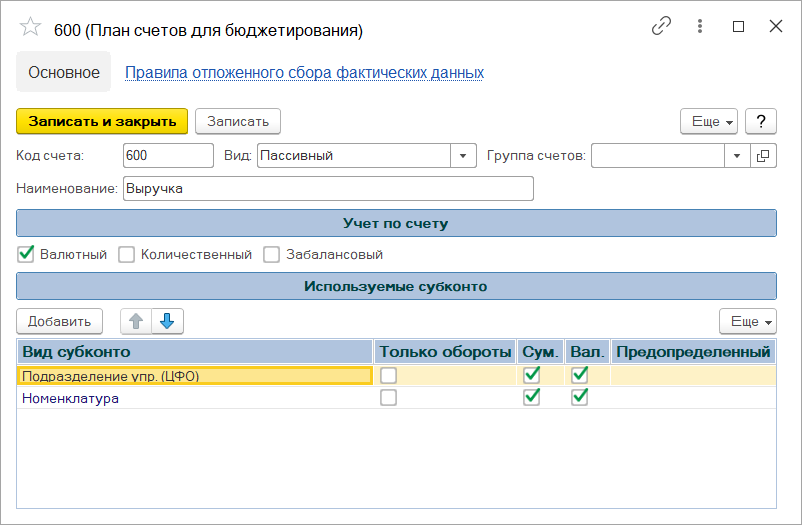Click Записать и закрыть button
The image size is (802, 525).
click(x=102, y=121)
